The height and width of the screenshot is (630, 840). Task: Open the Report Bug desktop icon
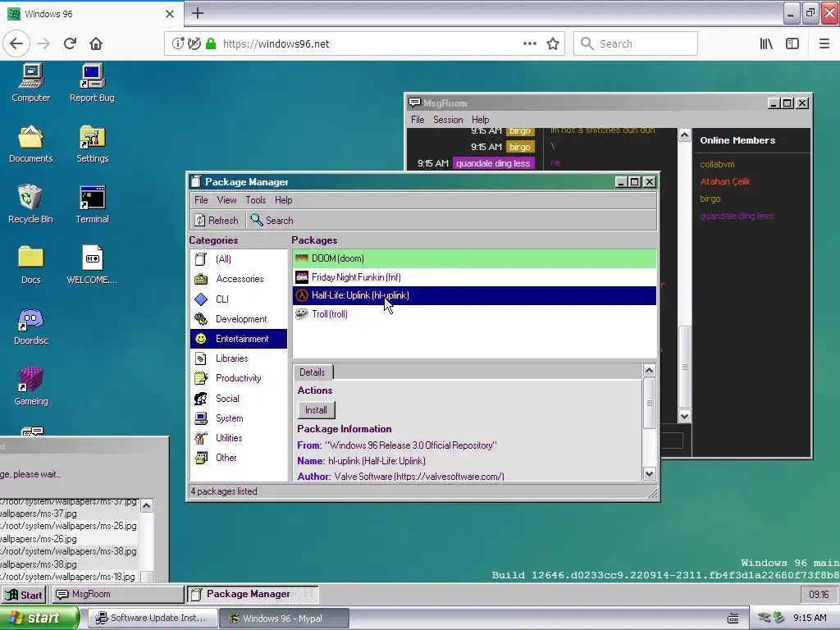point(92,83)
